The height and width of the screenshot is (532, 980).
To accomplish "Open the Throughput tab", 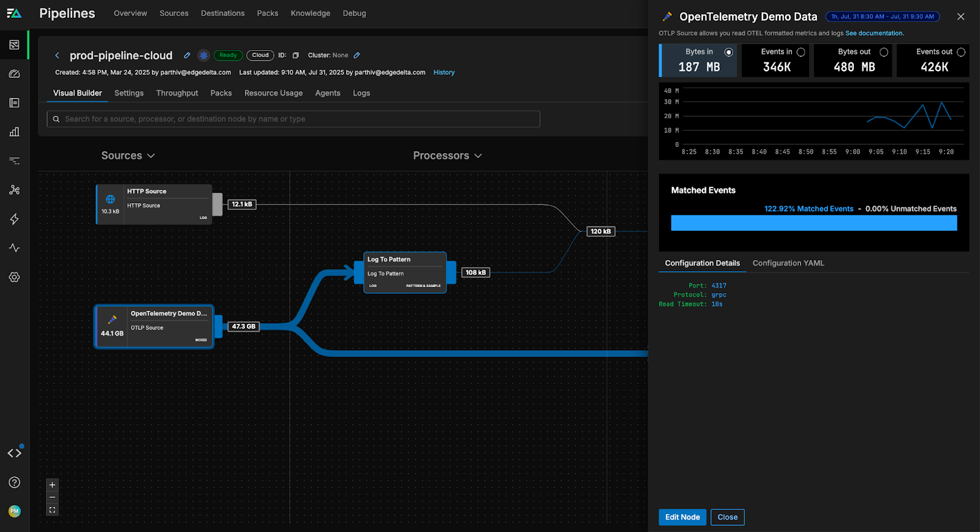I will click(177, 93).
